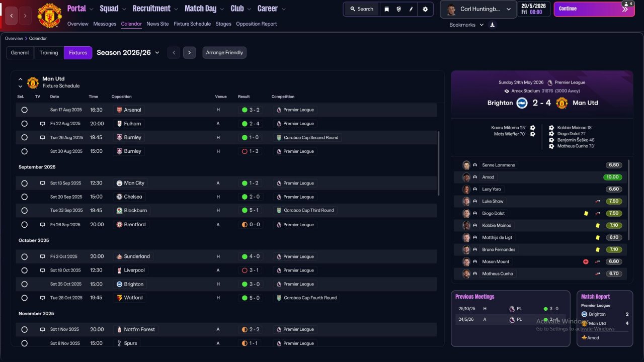The height and width of the screenshot is (362, 644).
Task: Open the Search button
Action: (362, 9)
